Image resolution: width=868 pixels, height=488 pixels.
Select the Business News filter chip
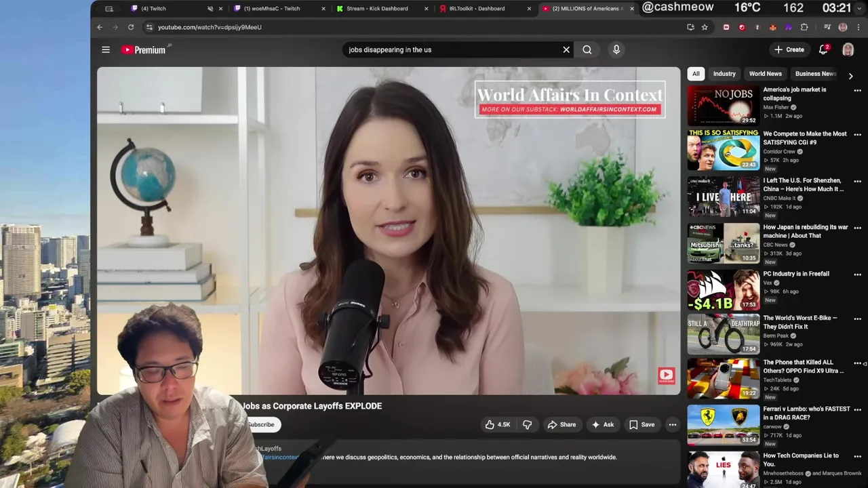[815, 74]
